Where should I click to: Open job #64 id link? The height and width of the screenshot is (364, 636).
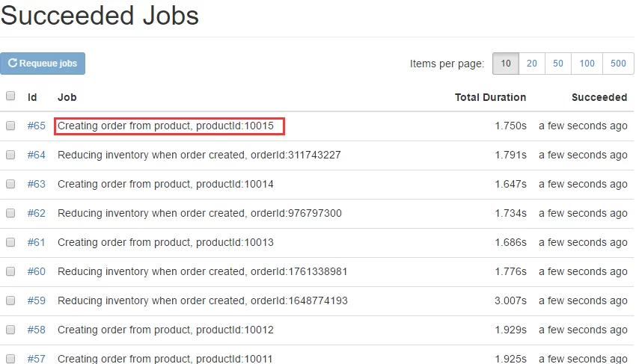click(x=37, y=155)
